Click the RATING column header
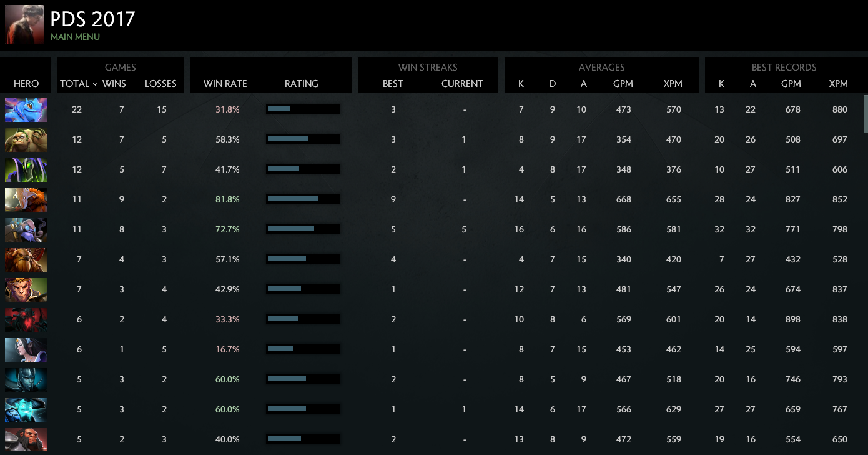The image size is (868, 455). click(x=301, y=84)
